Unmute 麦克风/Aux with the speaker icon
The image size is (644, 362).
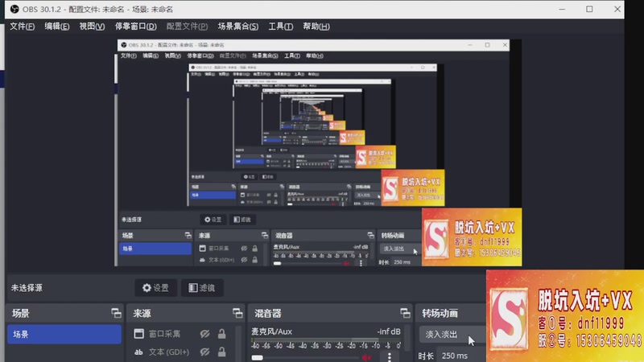[x=366, y=357]
